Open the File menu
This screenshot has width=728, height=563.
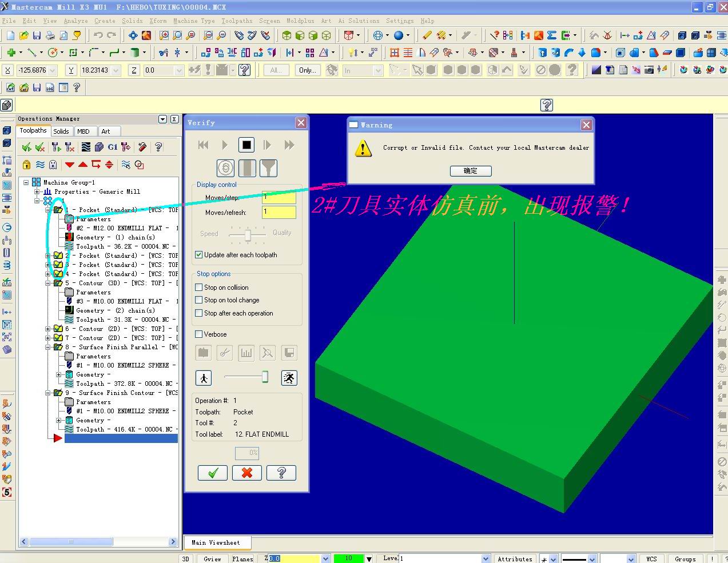[x=9, y=21]
